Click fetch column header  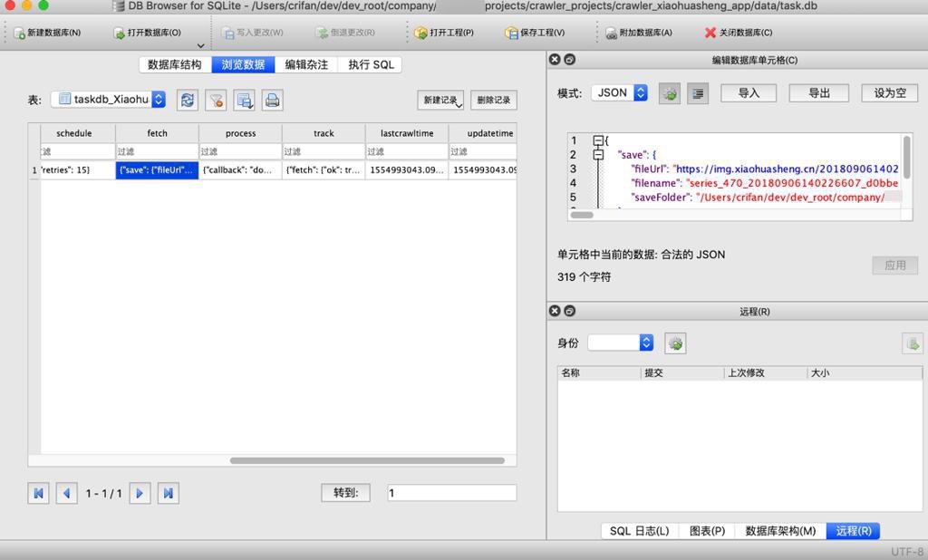[157, 133]
